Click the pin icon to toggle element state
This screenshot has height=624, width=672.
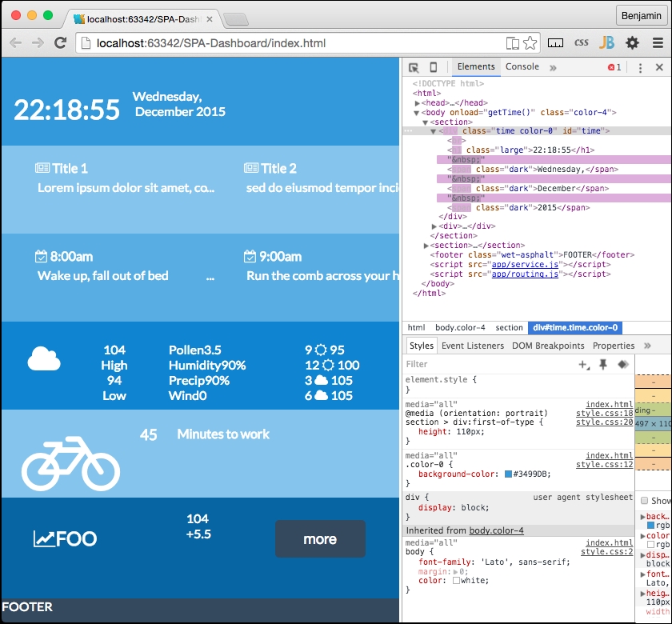click(603, 364)
